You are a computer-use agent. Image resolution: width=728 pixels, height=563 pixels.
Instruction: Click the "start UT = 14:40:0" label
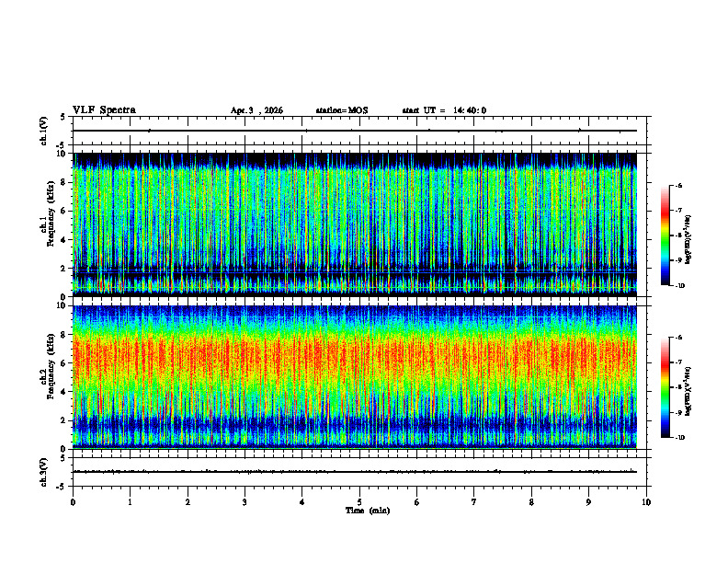click(444, 110)
